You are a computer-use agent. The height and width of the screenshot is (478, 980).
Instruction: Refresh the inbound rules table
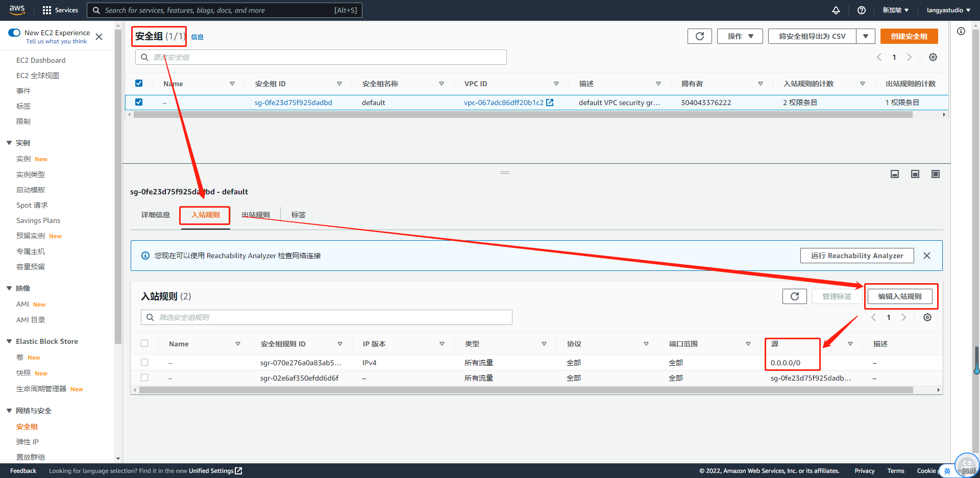tap(795, 296)
